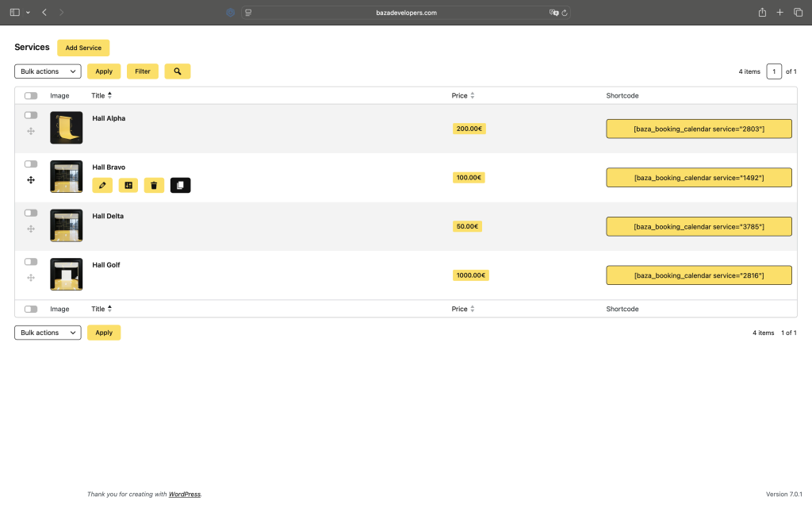Viewport: 812px width, 508px height.
Task: Copy the shortcode for service 2816
Action: (699, 275)
